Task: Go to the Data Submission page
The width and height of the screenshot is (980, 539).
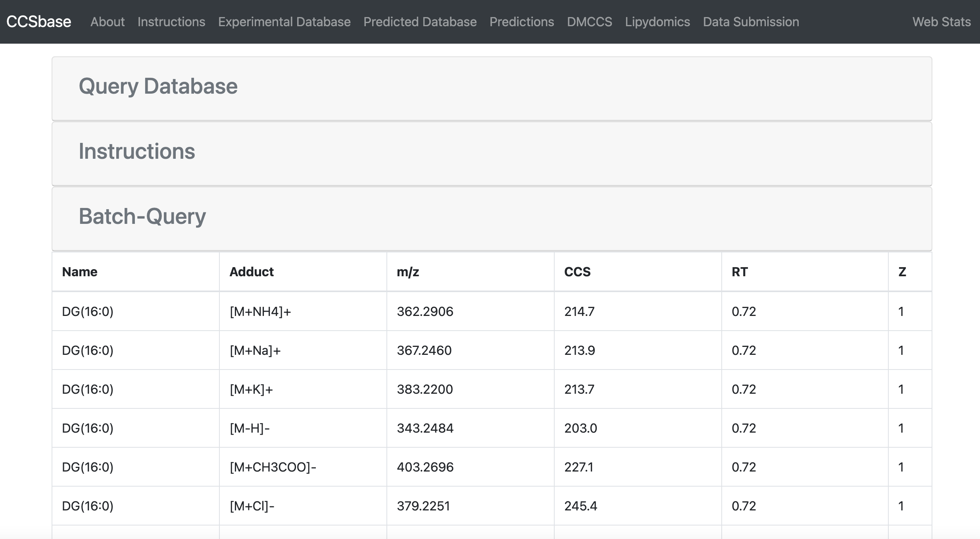Action: [x=751, y=22]
